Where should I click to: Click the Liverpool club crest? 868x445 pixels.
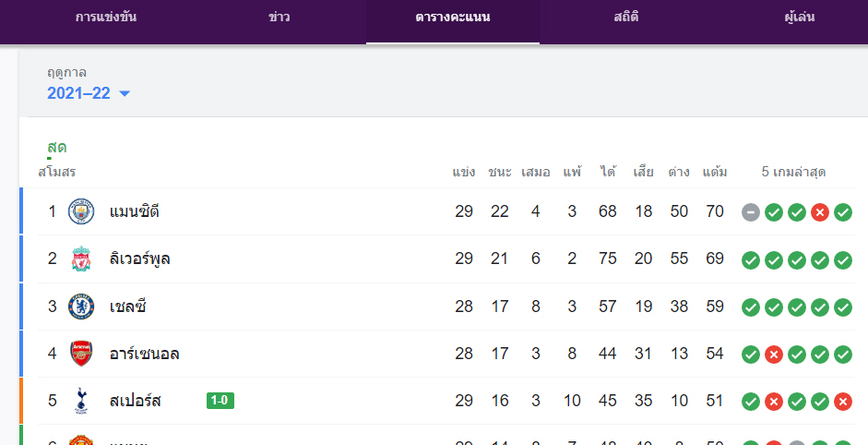click(x=81, y=259)
